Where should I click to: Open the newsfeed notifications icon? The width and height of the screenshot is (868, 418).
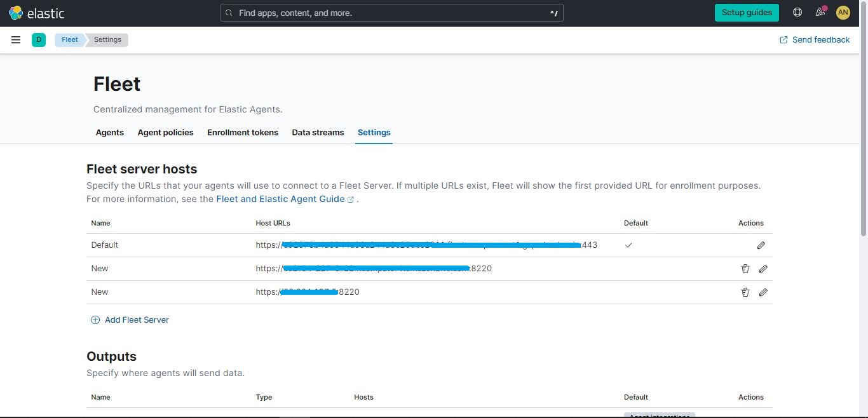pos(820,12)
